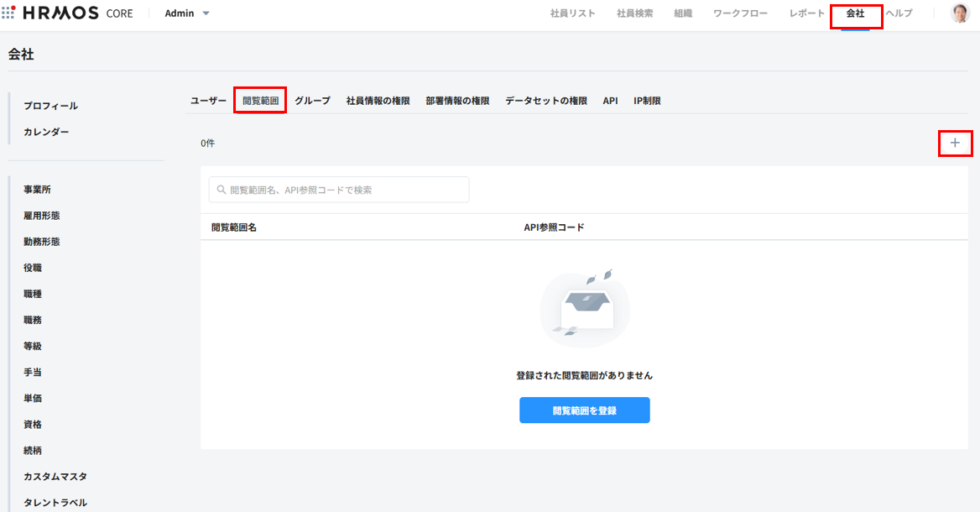Image resolution: width=980 pixels, height=512 pixels.
Task: Switch to the ユーザー tab
Action: coord(208,101)
